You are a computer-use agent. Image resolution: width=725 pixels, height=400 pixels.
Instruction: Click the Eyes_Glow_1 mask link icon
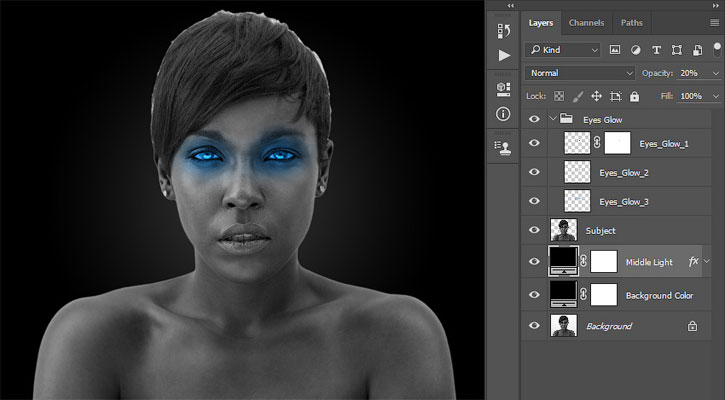[x=597, y=143]
